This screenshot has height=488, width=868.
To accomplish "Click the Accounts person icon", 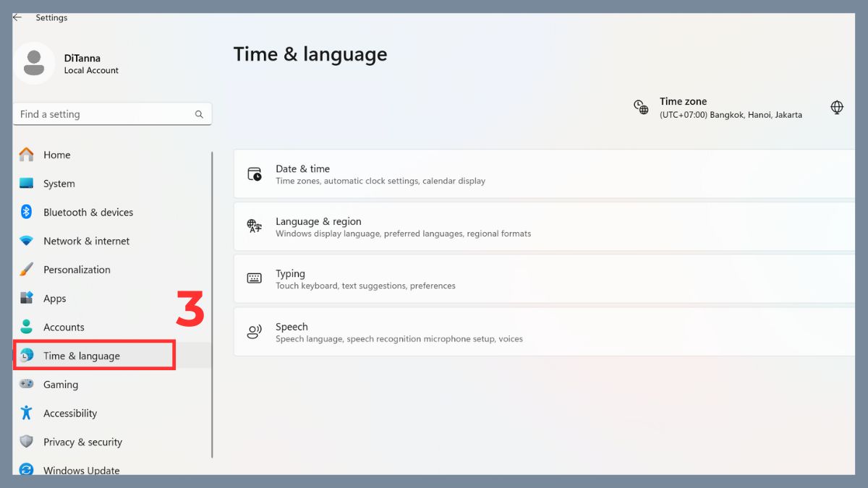I will (x=27, y=327).
